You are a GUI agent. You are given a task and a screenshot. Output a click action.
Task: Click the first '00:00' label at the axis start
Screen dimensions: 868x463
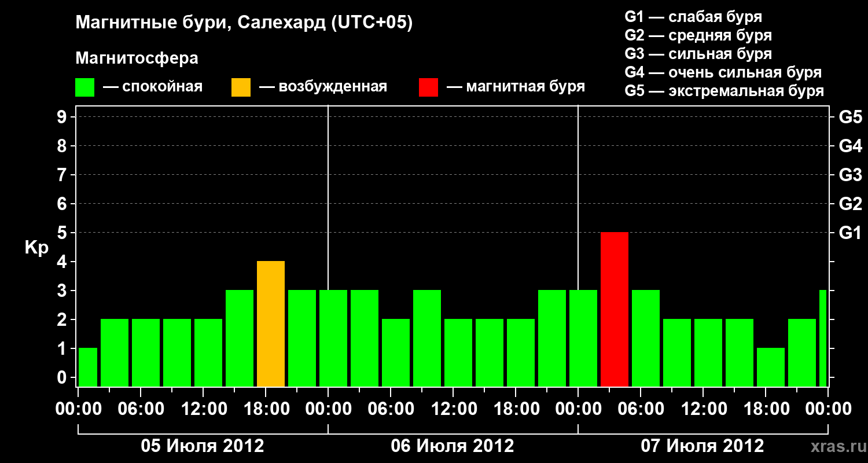tap(78, 409)
